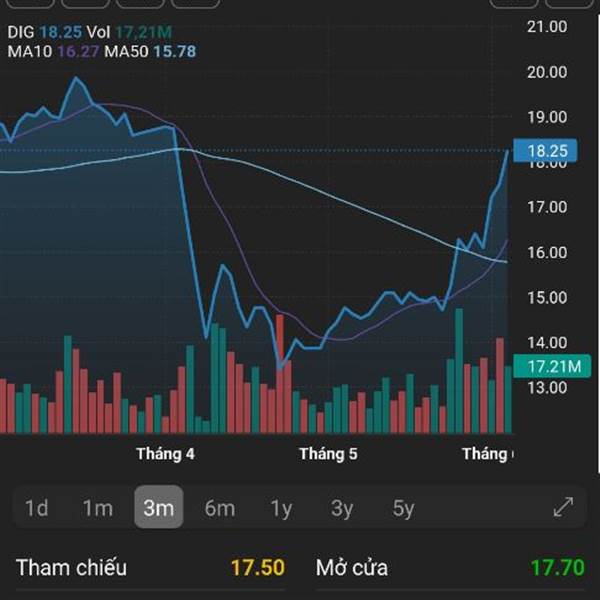This screenshot has height=600, width=600.
Task: Select the 5y timeframe tab
Action: 403,509
